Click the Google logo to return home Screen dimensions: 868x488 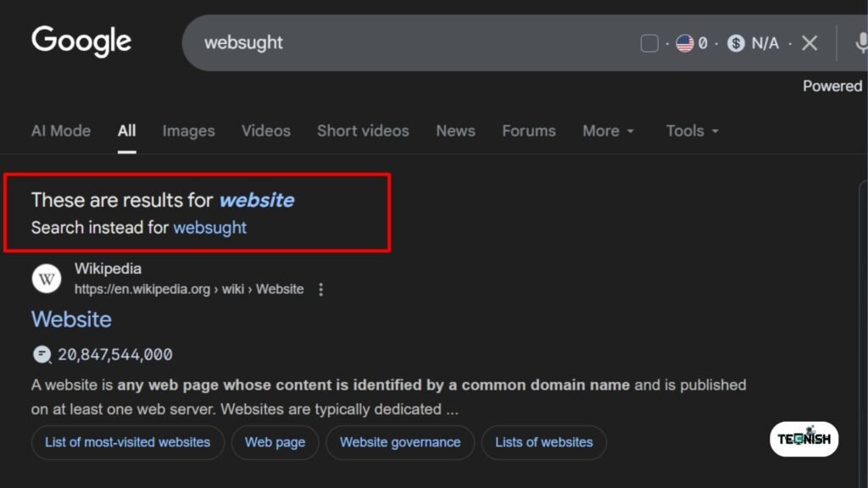click(81, 41)
